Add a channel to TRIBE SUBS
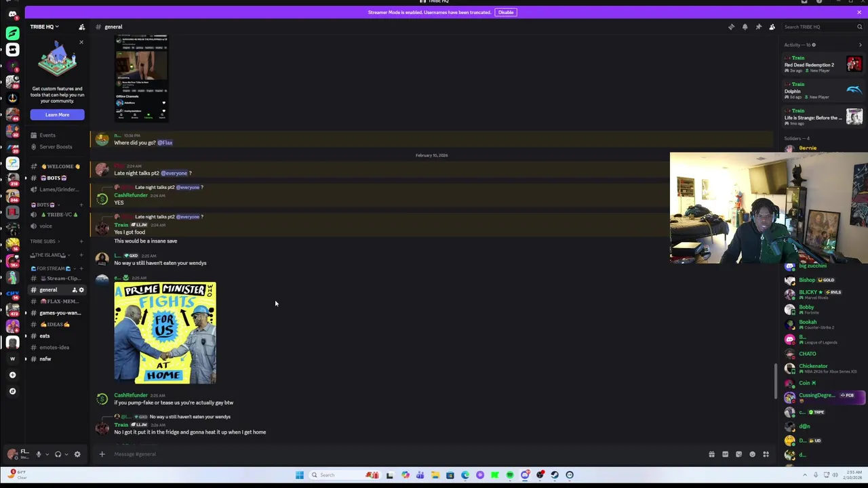 tap(81, 241)
